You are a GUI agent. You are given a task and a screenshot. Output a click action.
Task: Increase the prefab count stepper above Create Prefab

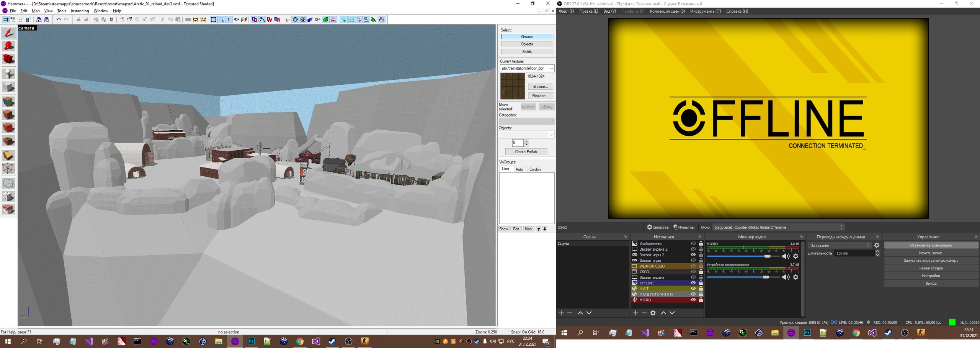click(527, 141)
